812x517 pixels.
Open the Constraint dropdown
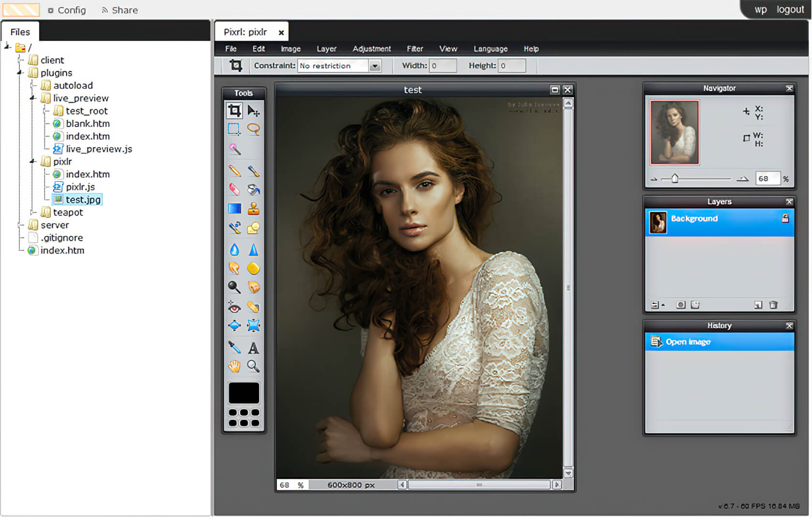click(375, 66)
